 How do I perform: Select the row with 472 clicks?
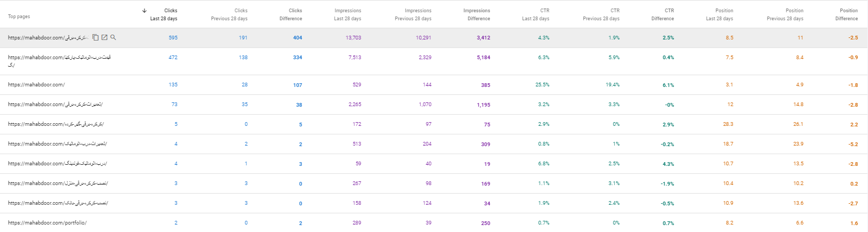[434, 61]
